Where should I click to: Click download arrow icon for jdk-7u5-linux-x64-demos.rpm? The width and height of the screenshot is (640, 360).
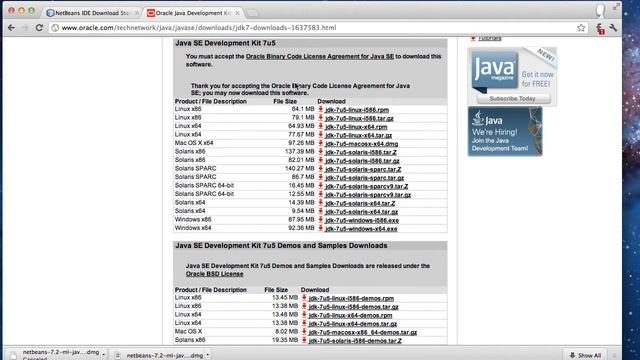pos(304,315)
